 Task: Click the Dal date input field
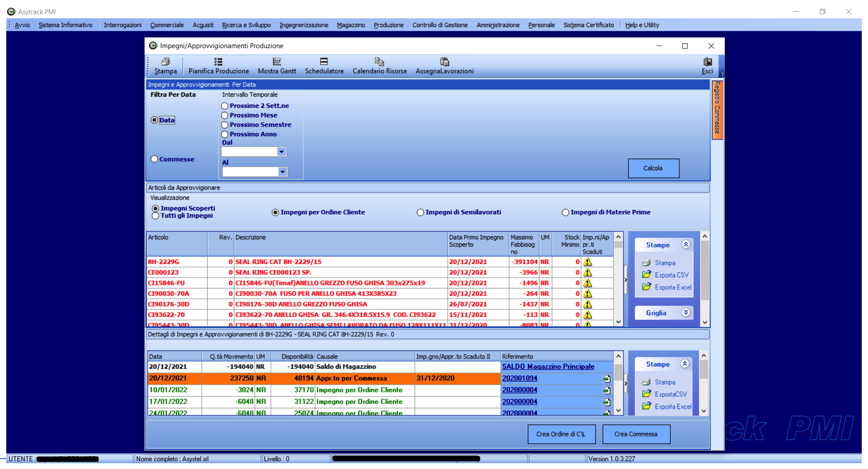click(249, 152)
